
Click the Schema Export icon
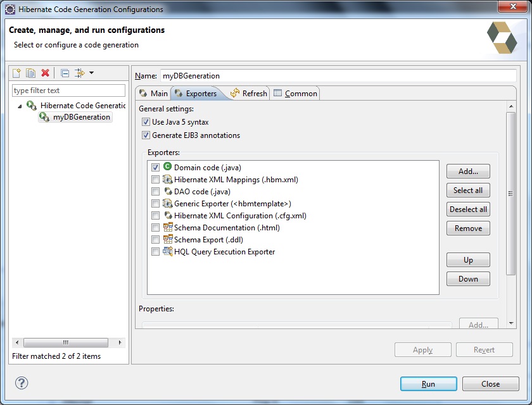tap(168, 239)
